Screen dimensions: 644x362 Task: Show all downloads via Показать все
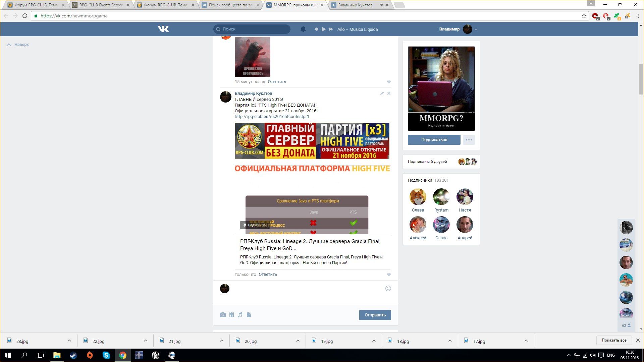614,340
